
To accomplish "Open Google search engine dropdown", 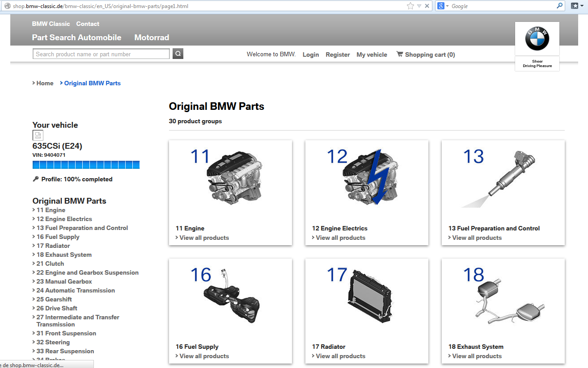I will click(x=443, y=6).
